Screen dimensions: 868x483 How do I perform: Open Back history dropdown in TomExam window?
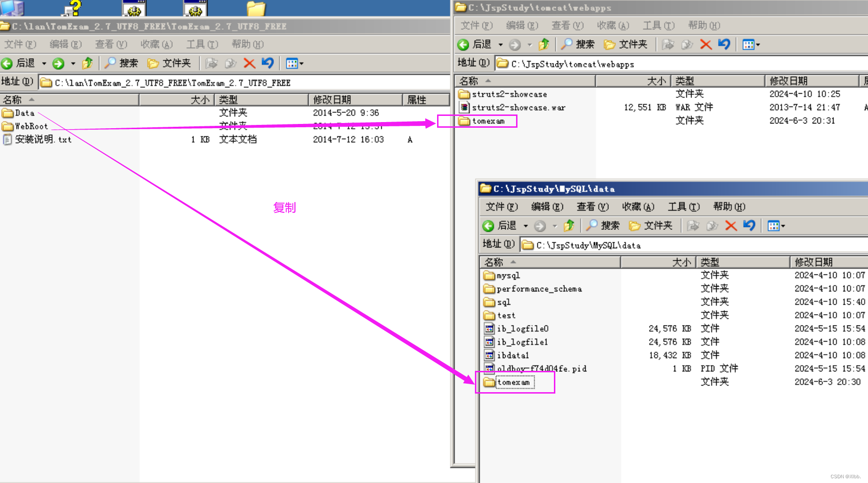coord(44,63)
